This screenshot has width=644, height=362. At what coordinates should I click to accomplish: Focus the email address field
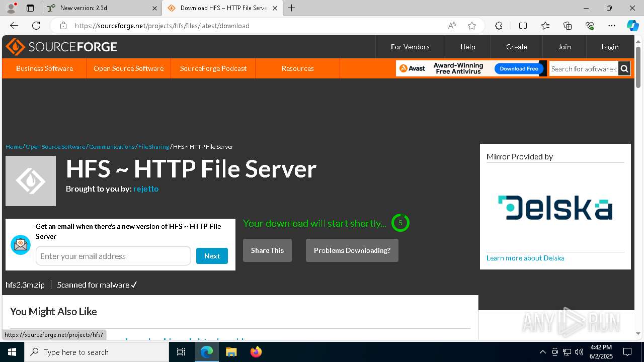[x=113, y=256]
